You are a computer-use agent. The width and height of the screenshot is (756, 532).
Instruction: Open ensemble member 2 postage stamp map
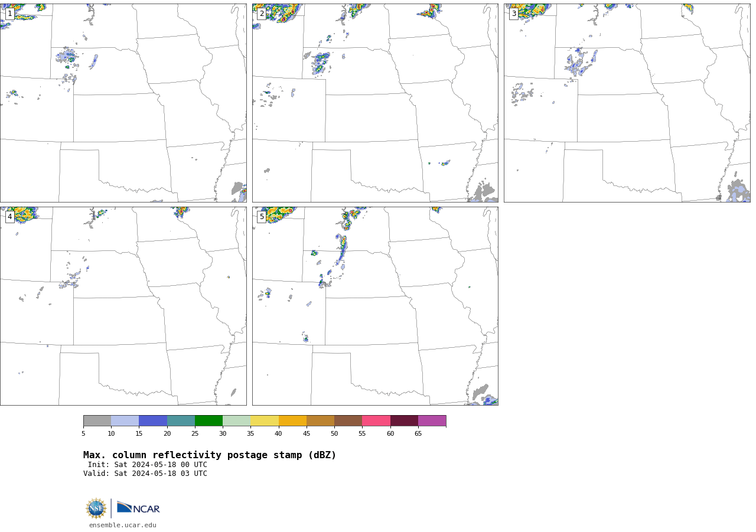(x=375, y=103)
